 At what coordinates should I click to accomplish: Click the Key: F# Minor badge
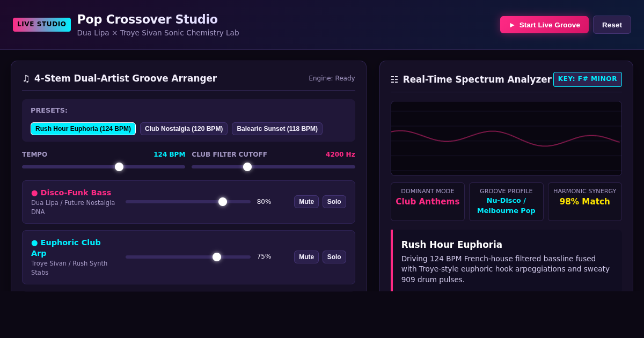(588, 79)
